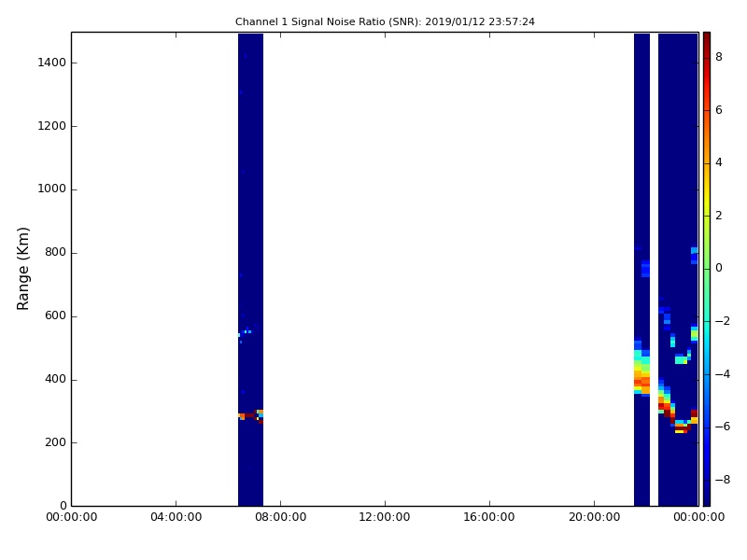This screenshot has width=747, height=560.
Task: Click the colorbar label −4
Action: (x=723, y=374)
